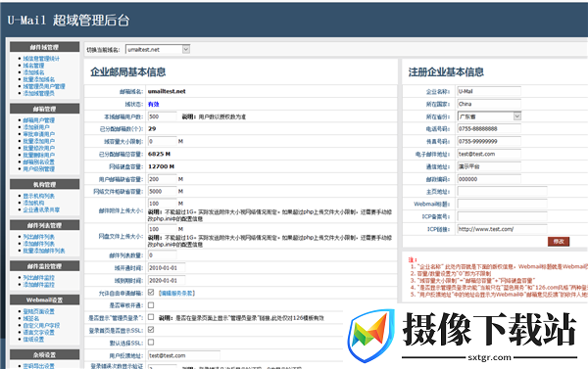Open 批量修改用户 link
Image resolution: width=588 pixels, height=369 pixels.
[38, 148]
